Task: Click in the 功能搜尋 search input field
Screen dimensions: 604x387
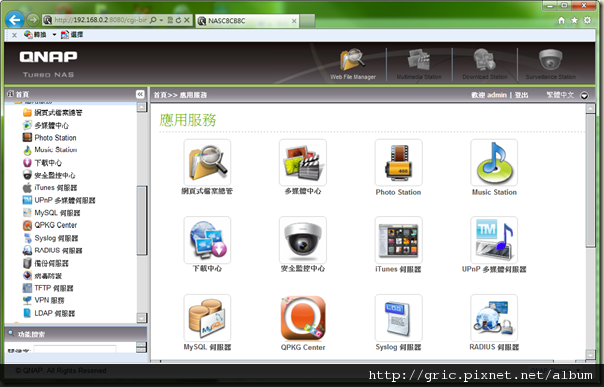Action: 75,349
